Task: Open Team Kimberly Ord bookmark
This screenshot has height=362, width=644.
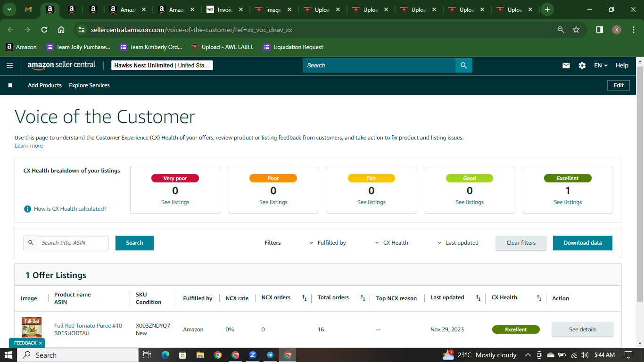Action: (151, 47)
